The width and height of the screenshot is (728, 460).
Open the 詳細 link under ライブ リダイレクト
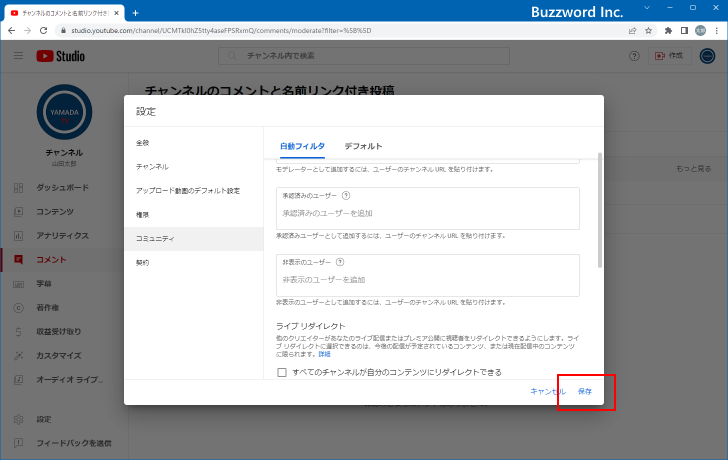pos(324,354)
